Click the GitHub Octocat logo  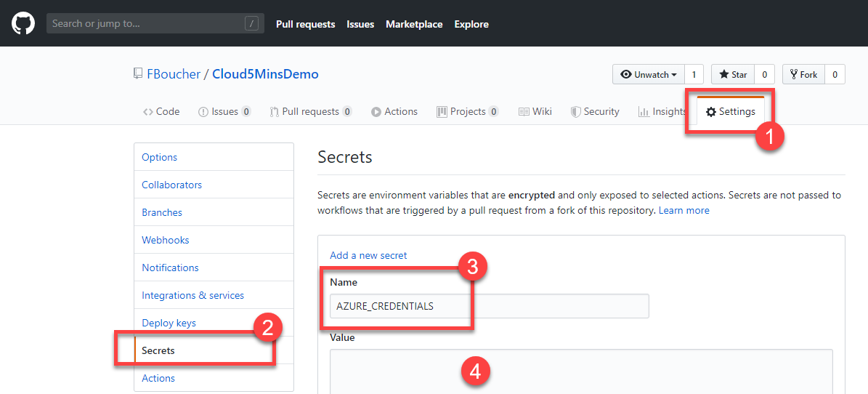(x=23, y=23)
